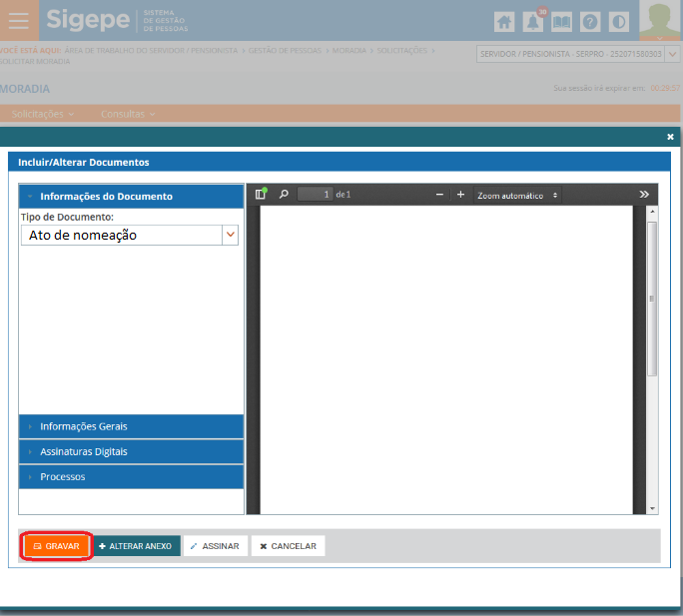Click the Alterar Anexo button
Screen dimensions: 683x616
click(x=136, y=546)
